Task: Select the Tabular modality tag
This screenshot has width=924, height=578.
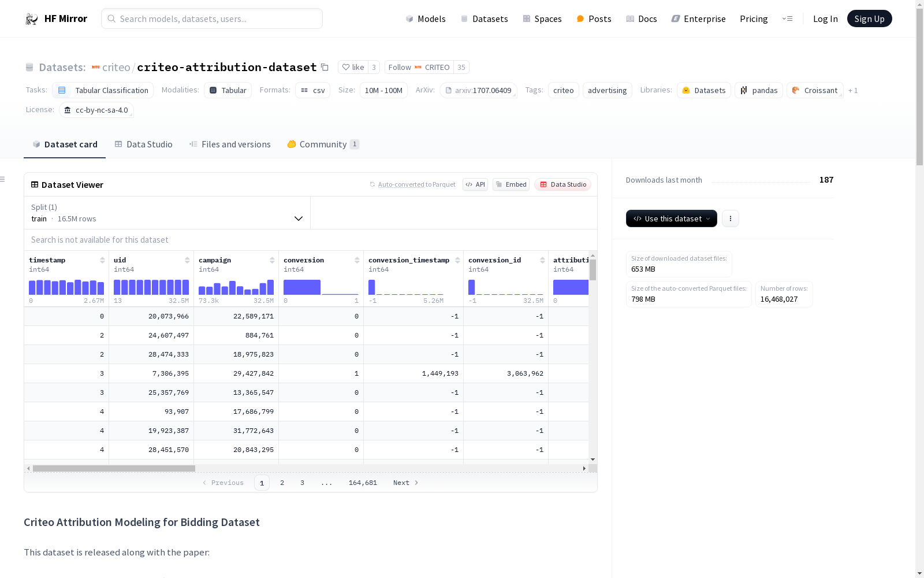Action: pyautogui.click(x=228, y=90)
